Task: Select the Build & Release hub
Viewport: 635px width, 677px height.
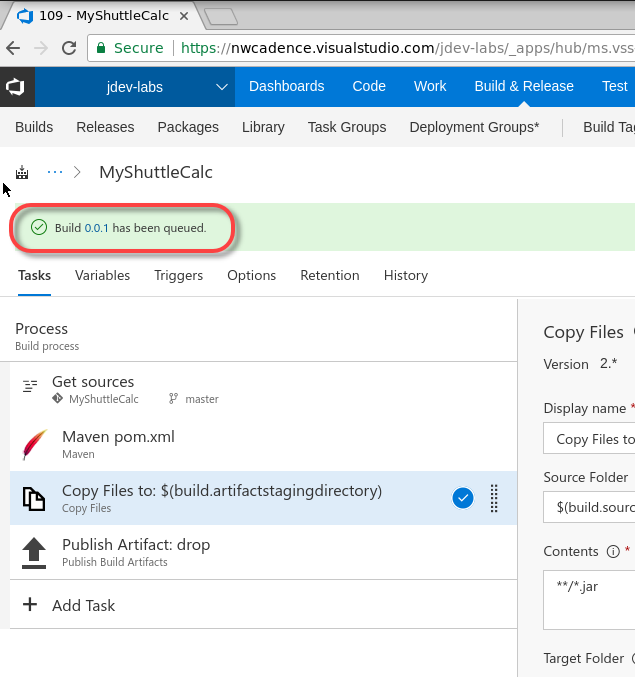Action: pos(524,86)
